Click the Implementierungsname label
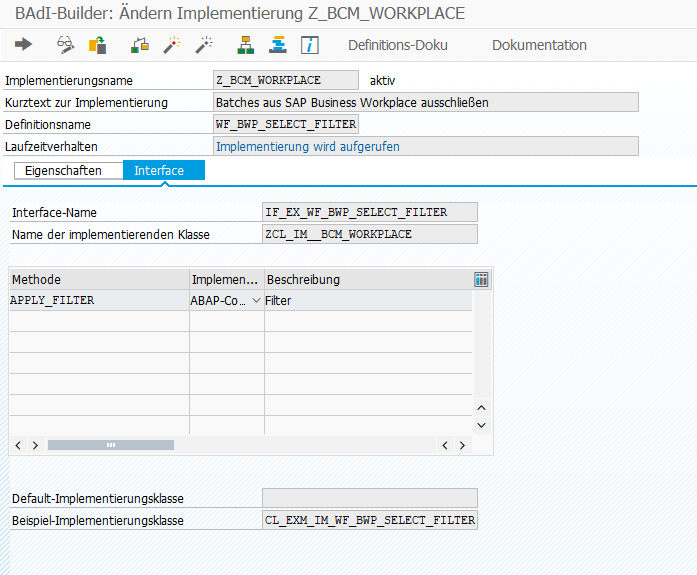 [x=69, y=80]
